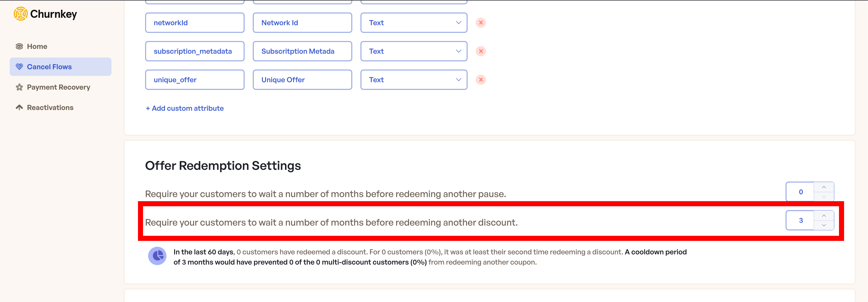Click the Home eye icon in sidebar
This screenshot has width=868, height=302.
point(19,47)
